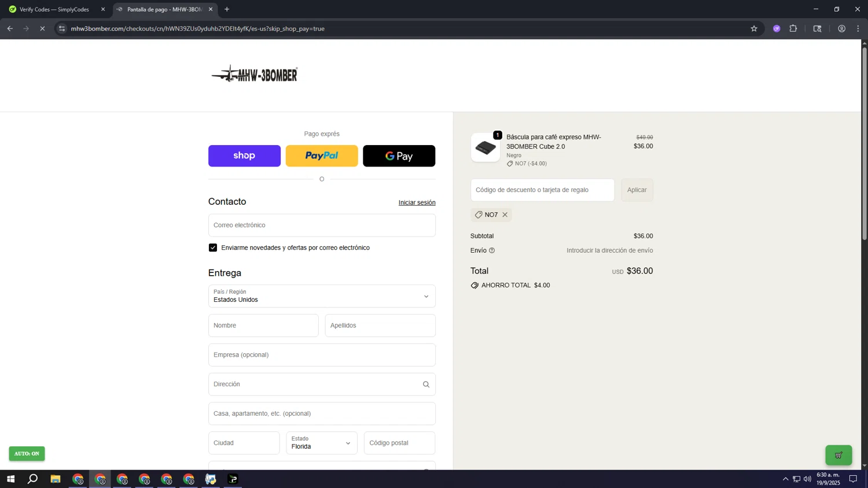
Task: Close the Pantalla de pago tab
Action: tap(211, 9)
